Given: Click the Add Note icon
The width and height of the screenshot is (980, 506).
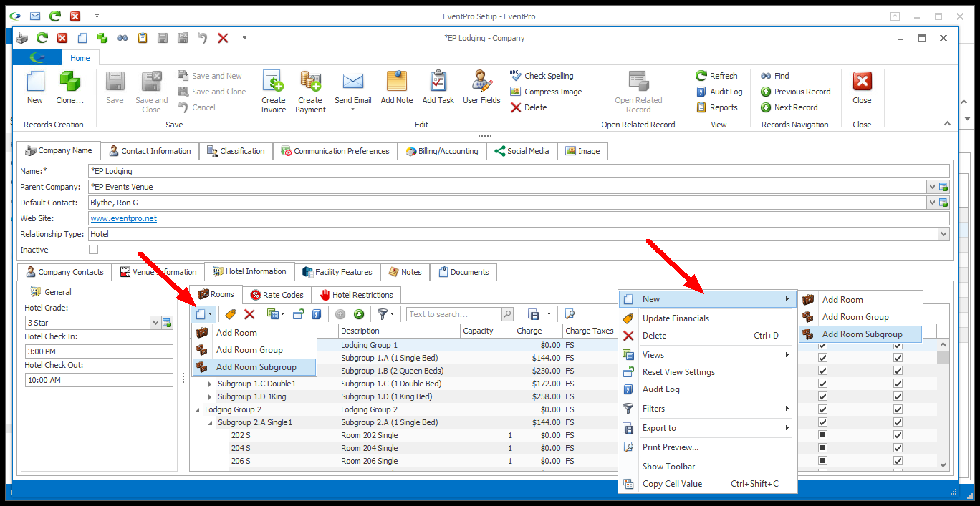Looking at the screenshot, I should click(396, 80).
